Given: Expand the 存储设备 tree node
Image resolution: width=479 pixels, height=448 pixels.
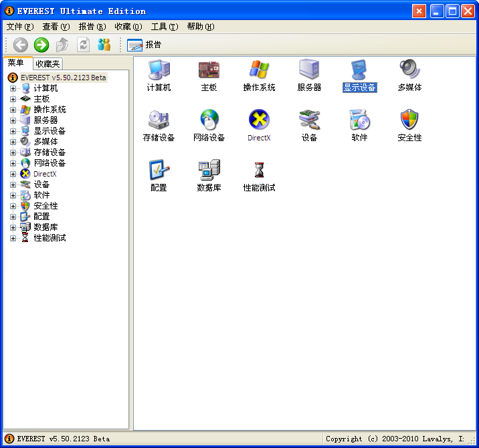Looking at the screenshot, I should [x=13, y=152].
